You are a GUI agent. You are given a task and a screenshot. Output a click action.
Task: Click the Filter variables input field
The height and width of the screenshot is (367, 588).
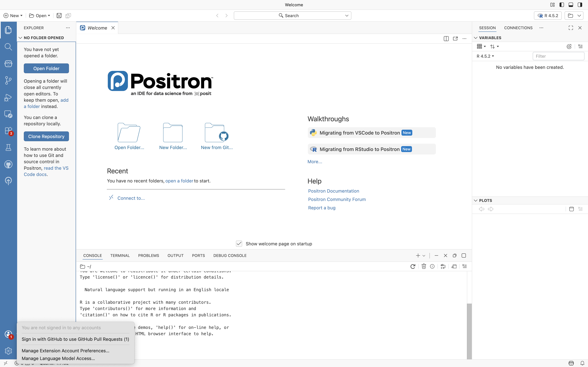[558, 56]
